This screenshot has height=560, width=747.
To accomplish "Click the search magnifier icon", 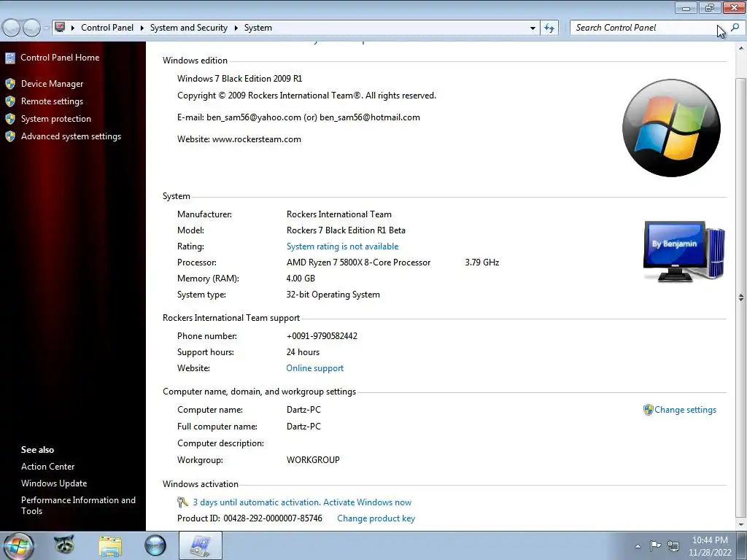I will 735,28.
